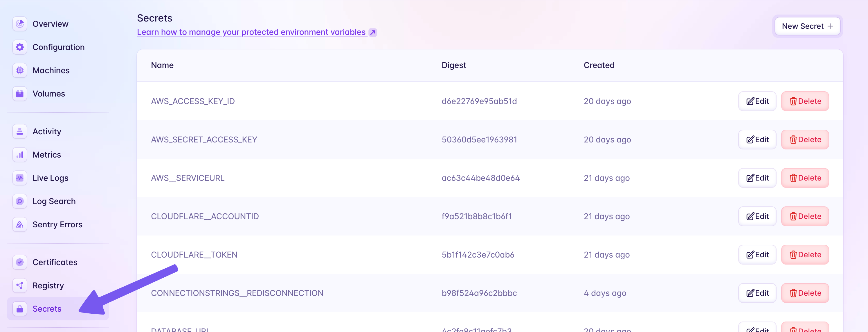The width and height of the screenshot is (868, 332).
Task: Click the Configuration gear icon
Action: 20,47
